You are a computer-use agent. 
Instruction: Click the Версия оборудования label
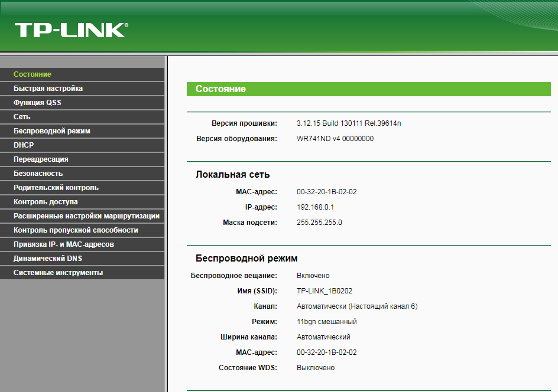click(x=236, y=139)
